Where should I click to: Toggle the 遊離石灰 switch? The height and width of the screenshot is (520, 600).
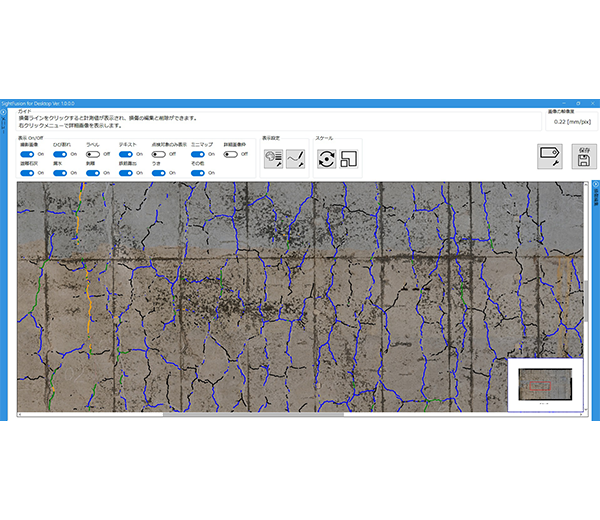[27, 173]
